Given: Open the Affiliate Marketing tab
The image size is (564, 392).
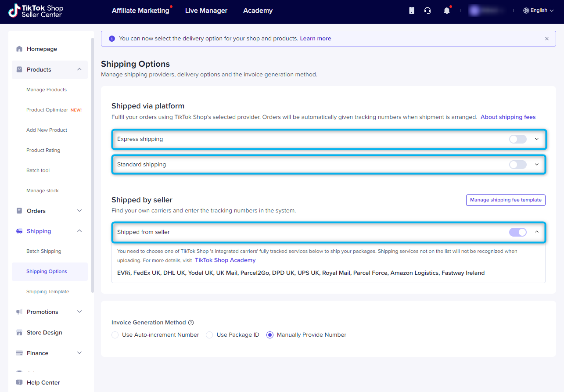Looking at the screenshot, I should (x=140, y=11).
